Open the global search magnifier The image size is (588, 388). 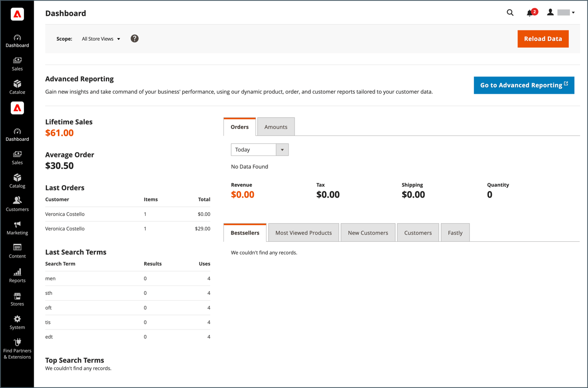[x=510, y=12]
